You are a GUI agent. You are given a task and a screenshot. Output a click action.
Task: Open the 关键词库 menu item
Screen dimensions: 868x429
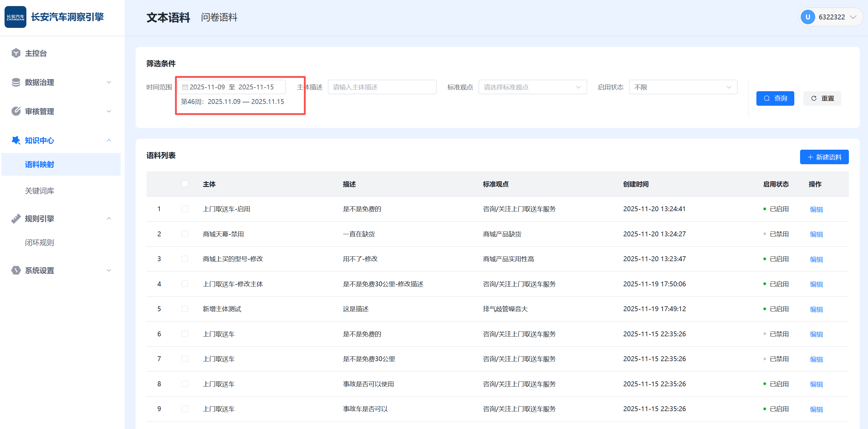(x=39, y=191)
